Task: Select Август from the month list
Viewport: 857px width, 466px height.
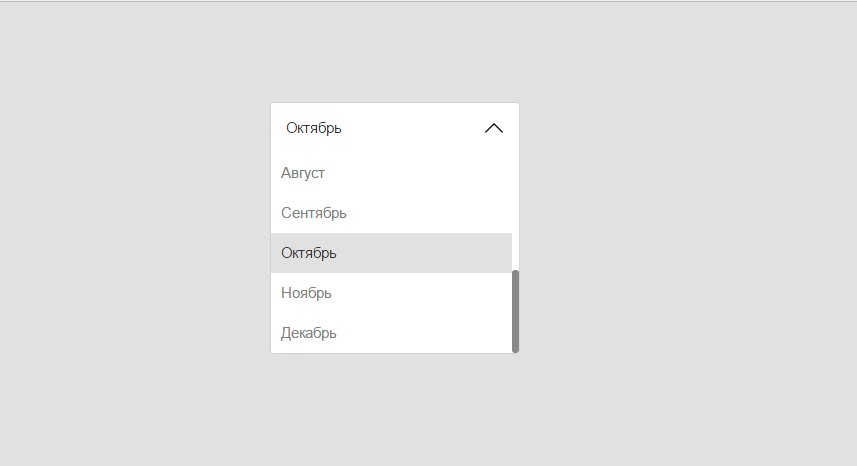Action: pos(303,173)
